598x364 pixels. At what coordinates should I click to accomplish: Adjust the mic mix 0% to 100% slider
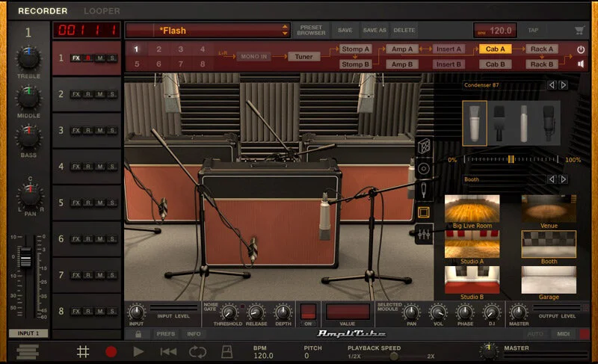[x=511, y=160]
